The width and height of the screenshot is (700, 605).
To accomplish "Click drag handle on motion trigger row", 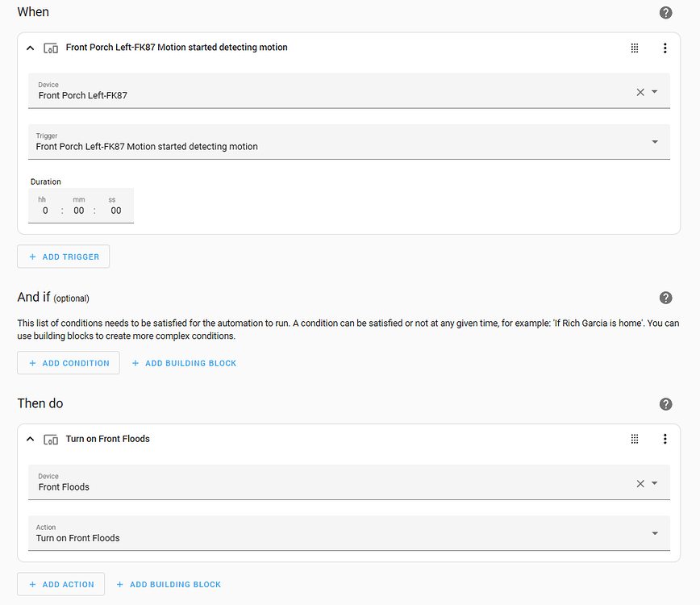I will click(635, 48).
